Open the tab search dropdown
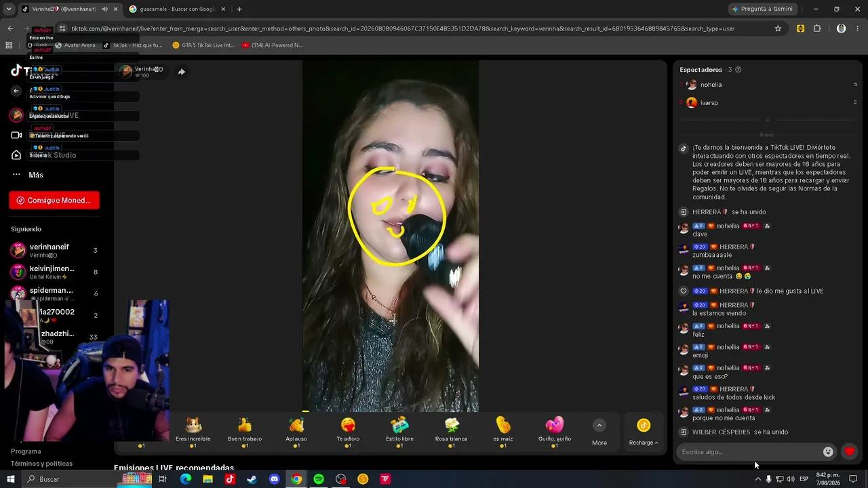This screenshot has width=868, height=488. [x=9, y=9]
